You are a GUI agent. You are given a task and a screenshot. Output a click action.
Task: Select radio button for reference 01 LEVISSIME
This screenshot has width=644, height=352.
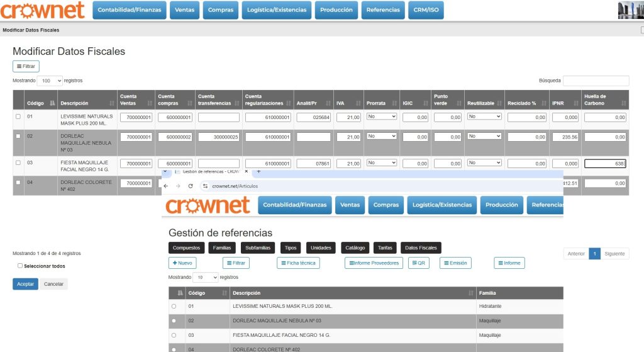pos(174,307)
